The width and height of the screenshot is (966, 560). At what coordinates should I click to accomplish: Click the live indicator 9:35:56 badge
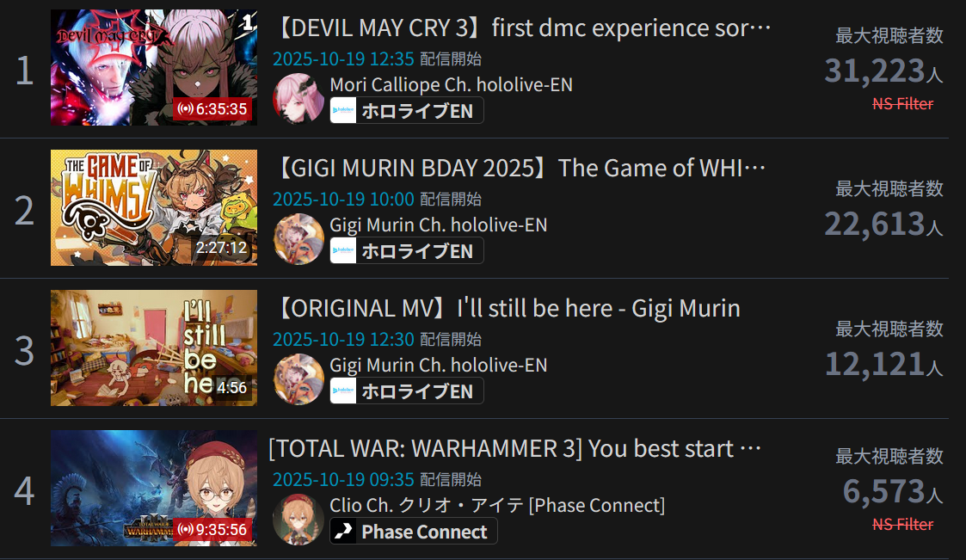(212, 529)
